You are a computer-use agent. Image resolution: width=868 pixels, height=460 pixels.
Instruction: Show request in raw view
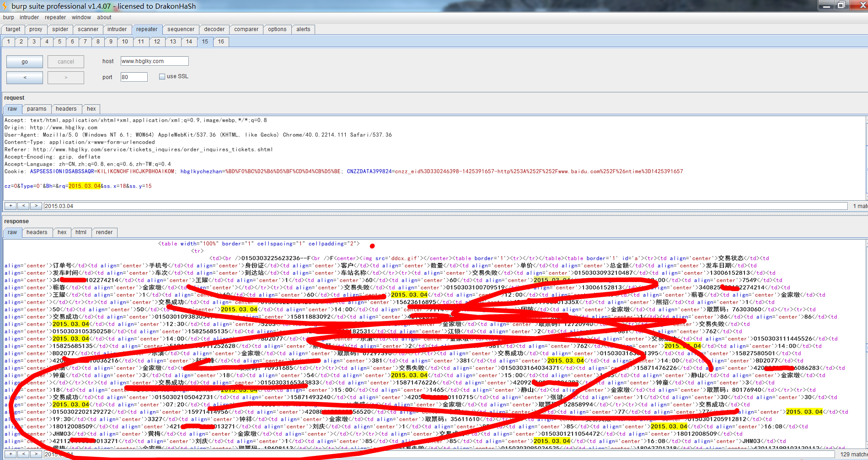coord(12,109)
